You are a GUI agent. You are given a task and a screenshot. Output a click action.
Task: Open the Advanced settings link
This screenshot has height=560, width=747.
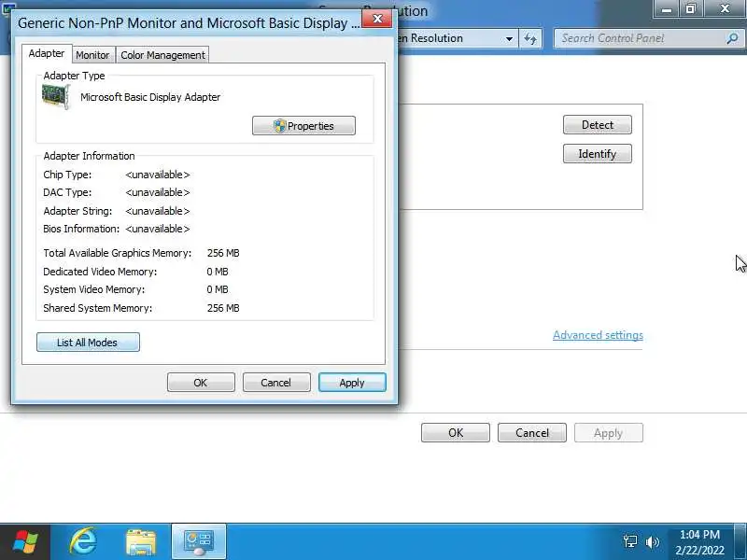point(598,335)
